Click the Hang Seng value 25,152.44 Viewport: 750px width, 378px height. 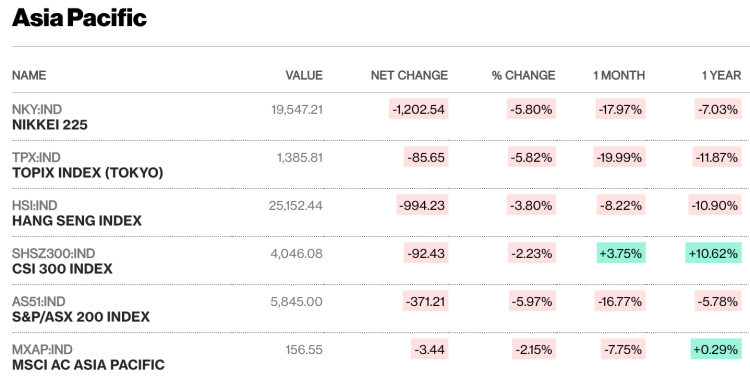(296, 205)
